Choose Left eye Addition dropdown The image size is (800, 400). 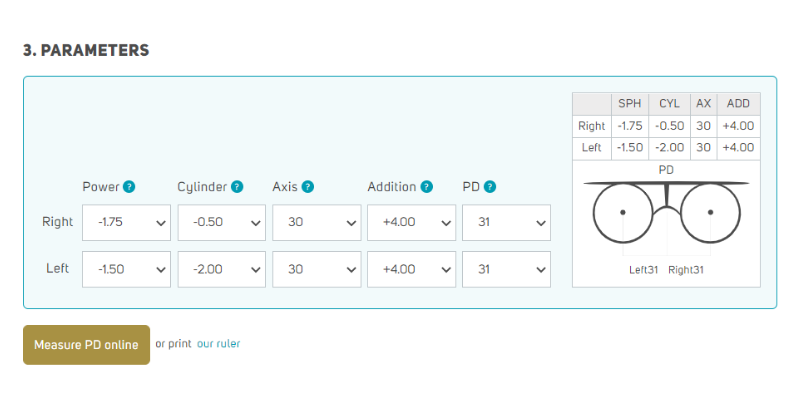(411, 269)
